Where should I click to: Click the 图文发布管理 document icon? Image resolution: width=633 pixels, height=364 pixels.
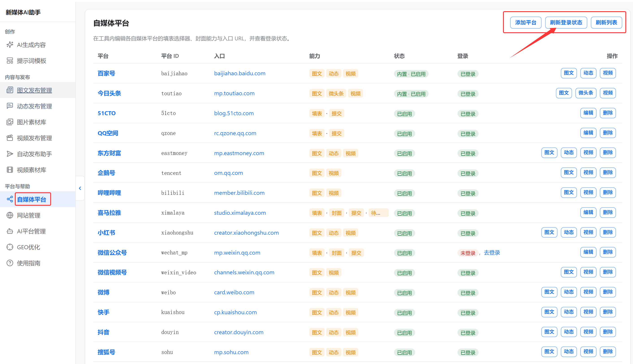coord(10,90)
